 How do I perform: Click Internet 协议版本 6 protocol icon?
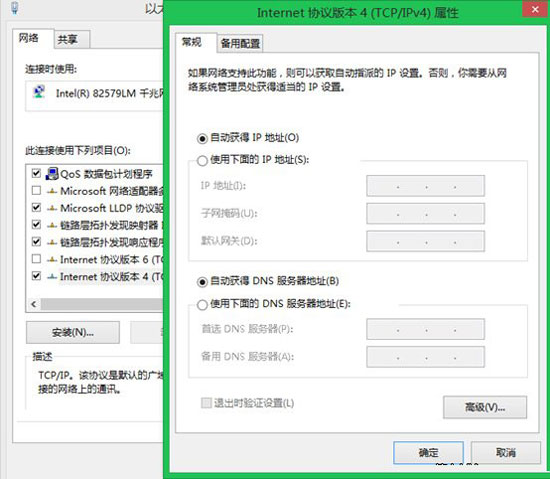tap(52, 259)
